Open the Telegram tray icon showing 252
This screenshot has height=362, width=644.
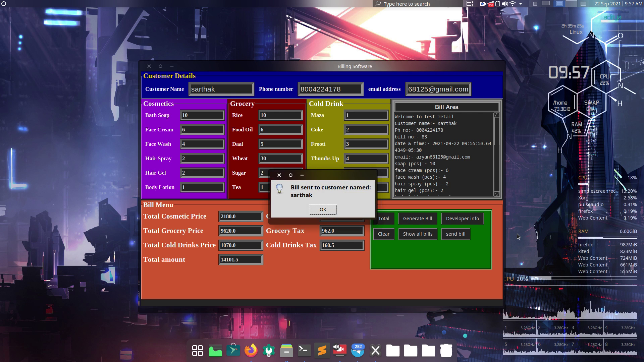491,4
